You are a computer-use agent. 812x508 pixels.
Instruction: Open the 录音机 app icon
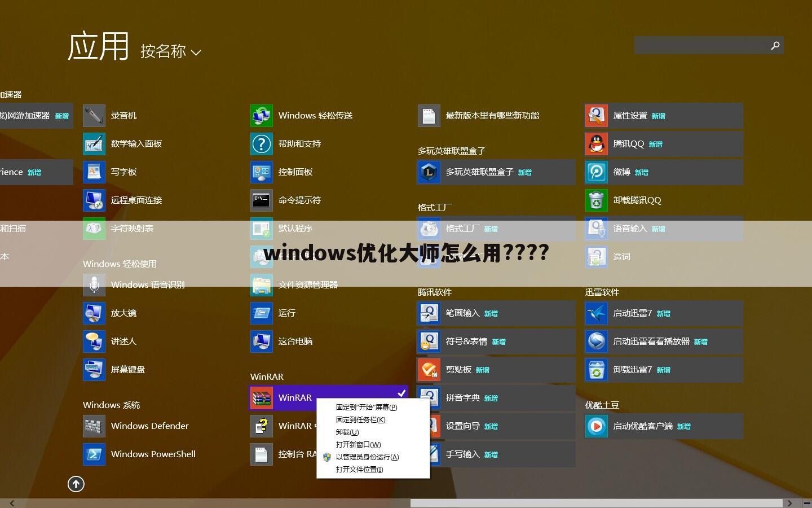pyautogui.click(x=94, y=116)
